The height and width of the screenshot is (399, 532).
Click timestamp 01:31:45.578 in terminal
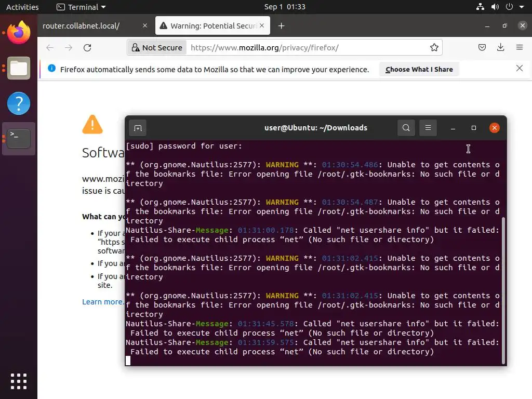pos(265,324)
